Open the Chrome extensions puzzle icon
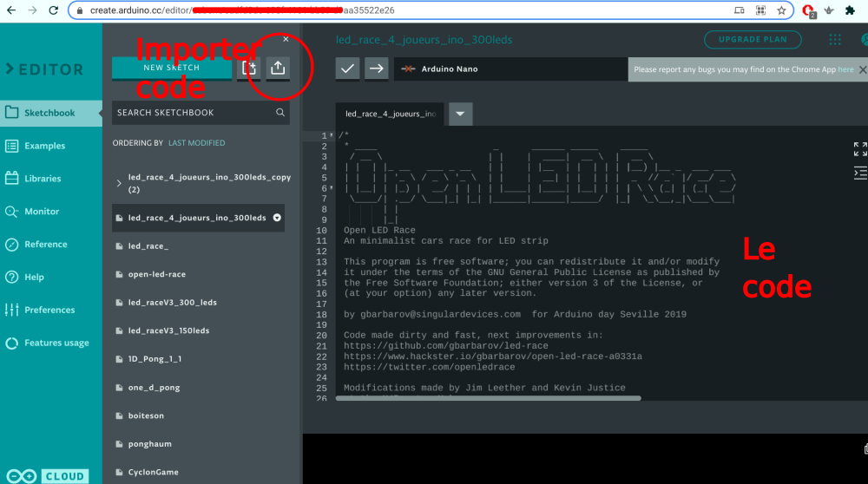 (850, 10)
